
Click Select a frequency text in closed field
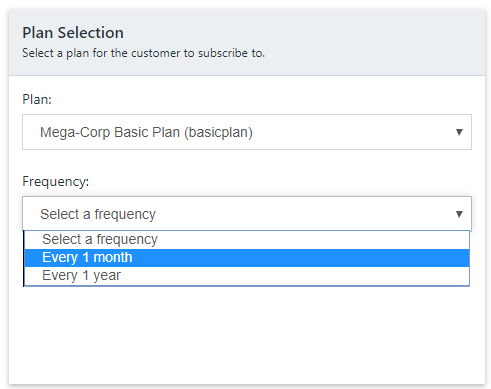tap(98, 214)
